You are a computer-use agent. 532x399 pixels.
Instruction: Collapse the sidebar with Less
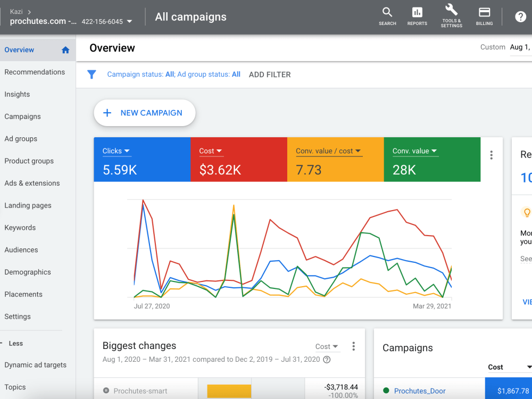click(x=15, y=343)
